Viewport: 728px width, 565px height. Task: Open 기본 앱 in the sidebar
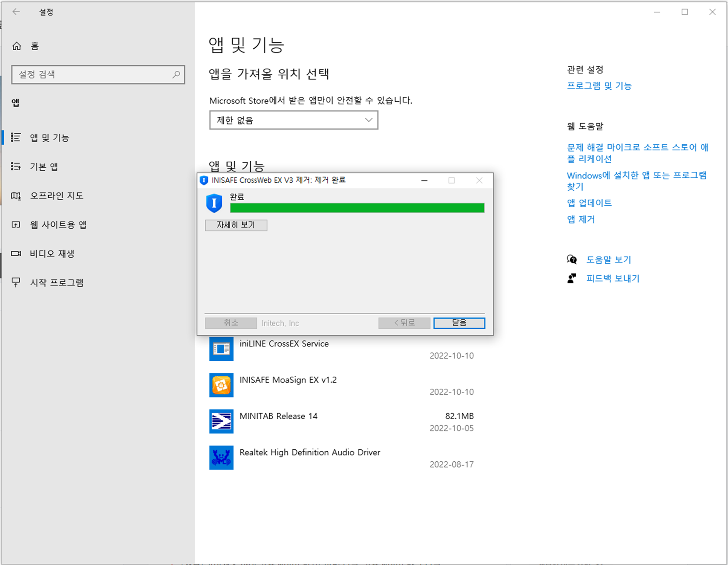tap(98, 167)
